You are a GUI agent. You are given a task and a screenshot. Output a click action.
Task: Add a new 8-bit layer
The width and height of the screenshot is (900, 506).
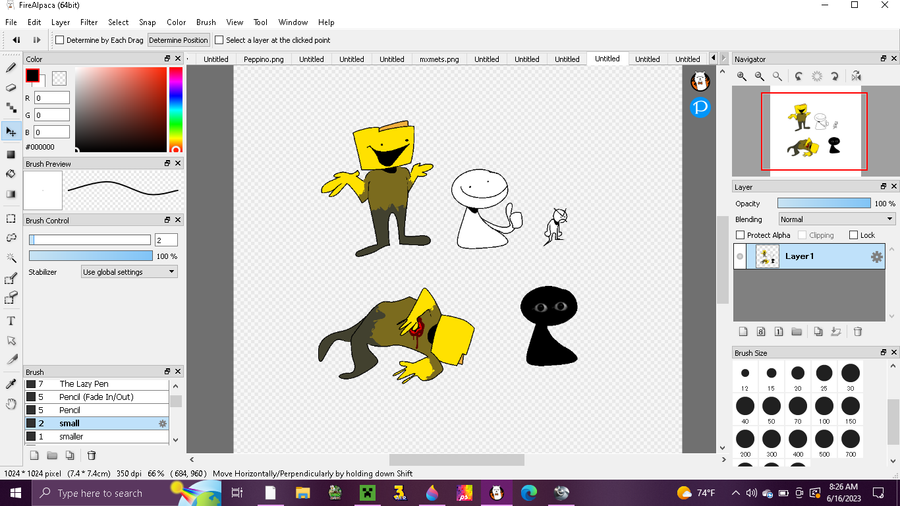click(x=761, y=332)
